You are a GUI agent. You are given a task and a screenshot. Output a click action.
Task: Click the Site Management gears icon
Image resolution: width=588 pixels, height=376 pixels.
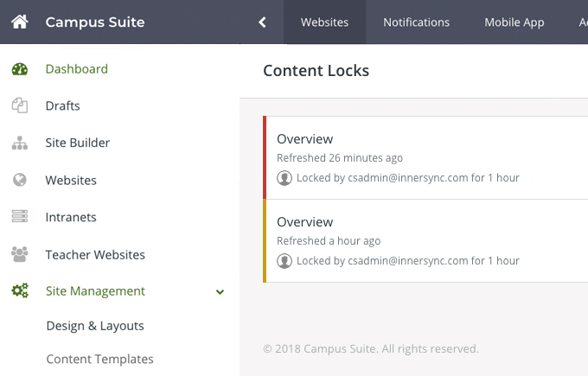coord(20,292)
